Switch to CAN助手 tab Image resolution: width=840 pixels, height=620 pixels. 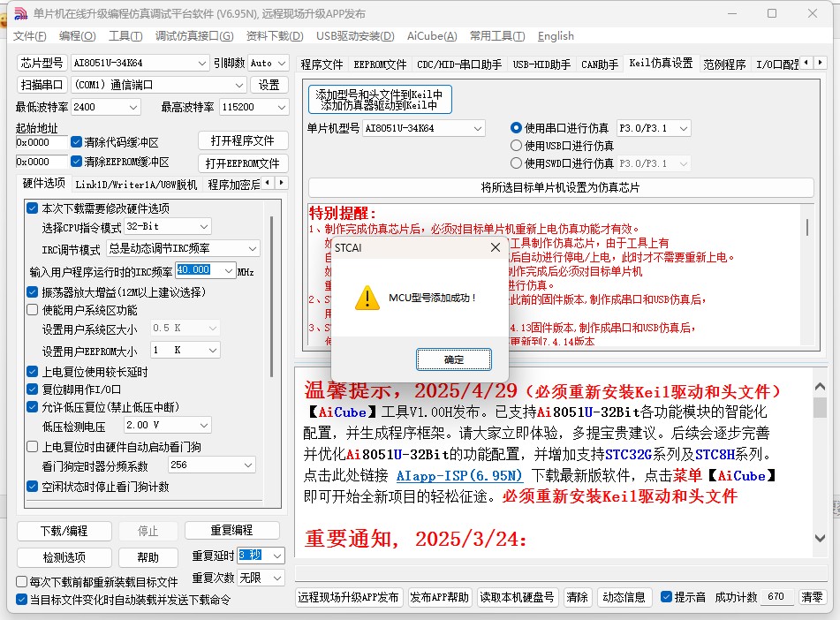(x=600, y=64)
